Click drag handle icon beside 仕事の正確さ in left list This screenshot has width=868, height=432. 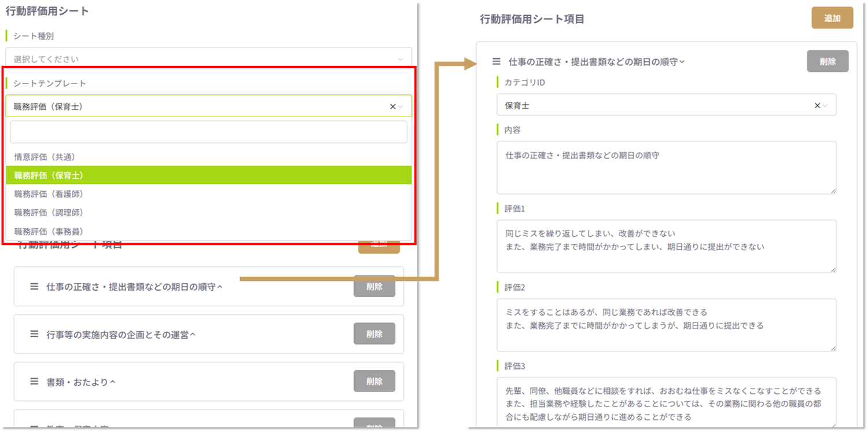click(x=34, y=287)
